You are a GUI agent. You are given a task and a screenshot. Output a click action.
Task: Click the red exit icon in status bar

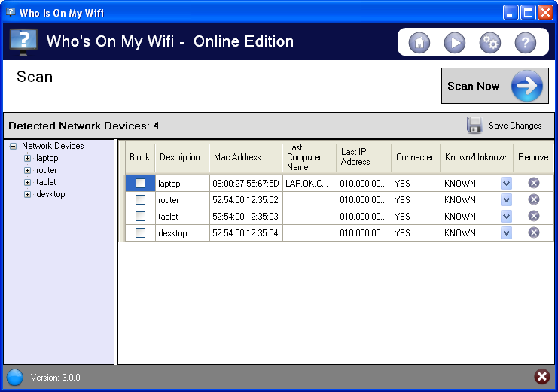tap(542, 377)
